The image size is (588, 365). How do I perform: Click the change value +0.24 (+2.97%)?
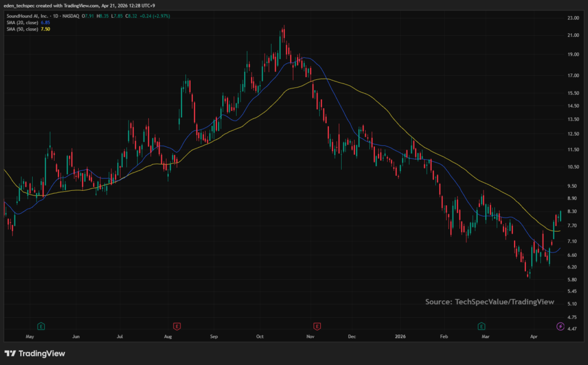[x=155, y=16]
